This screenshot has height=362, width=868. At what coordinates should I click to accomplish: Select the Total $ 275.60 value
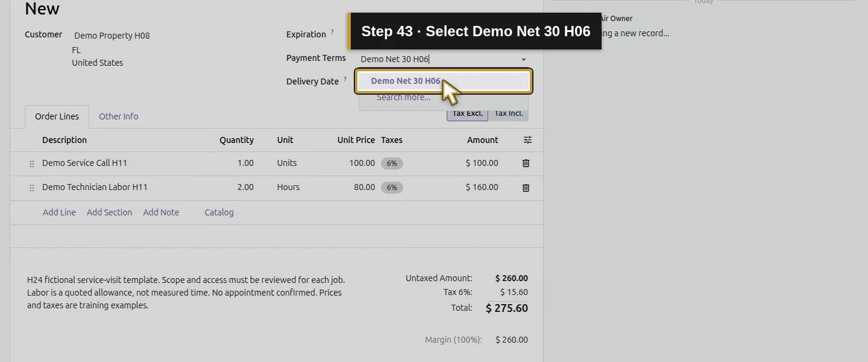tap(506, 308)
